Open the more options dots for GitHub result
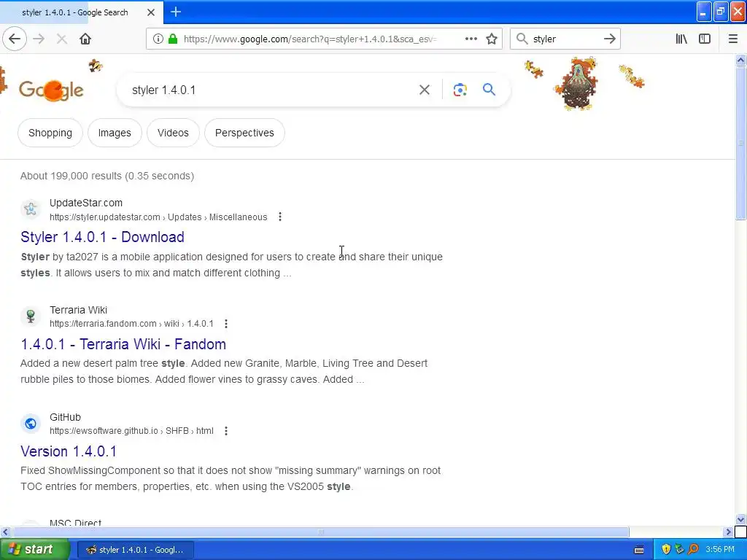 [226, 431]
